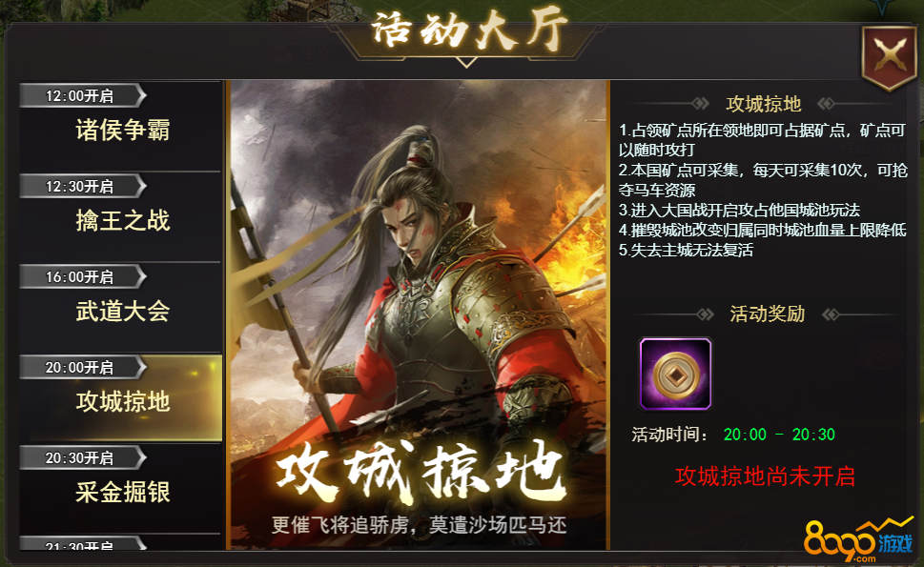
Task: Click the 12:00开启 time label
Action: pyautogui.click(x=79, y=95)
